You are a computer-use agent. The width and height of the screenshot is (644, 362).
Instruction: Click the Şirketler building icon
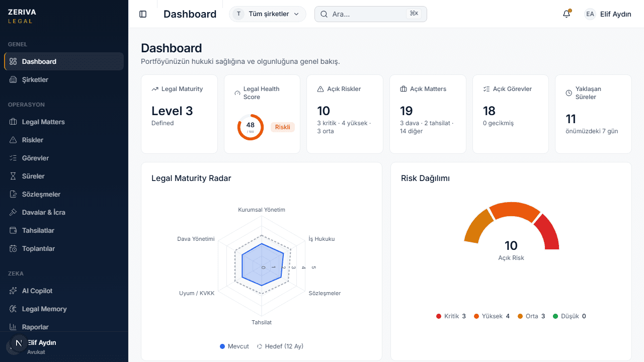pyautogui.click(x=14, y=79)
